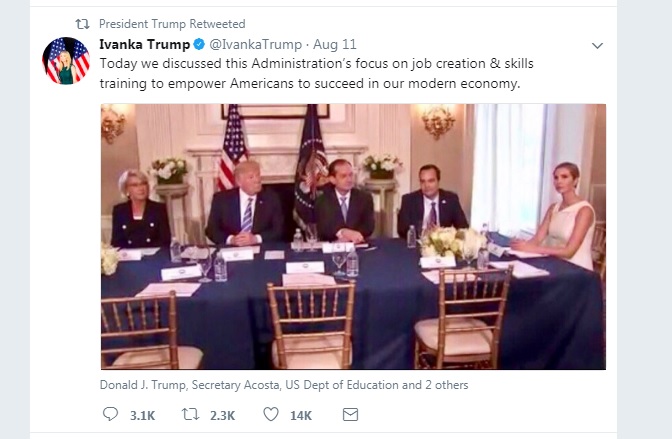
Task: Click the blue verified badge
Action: 199,44
